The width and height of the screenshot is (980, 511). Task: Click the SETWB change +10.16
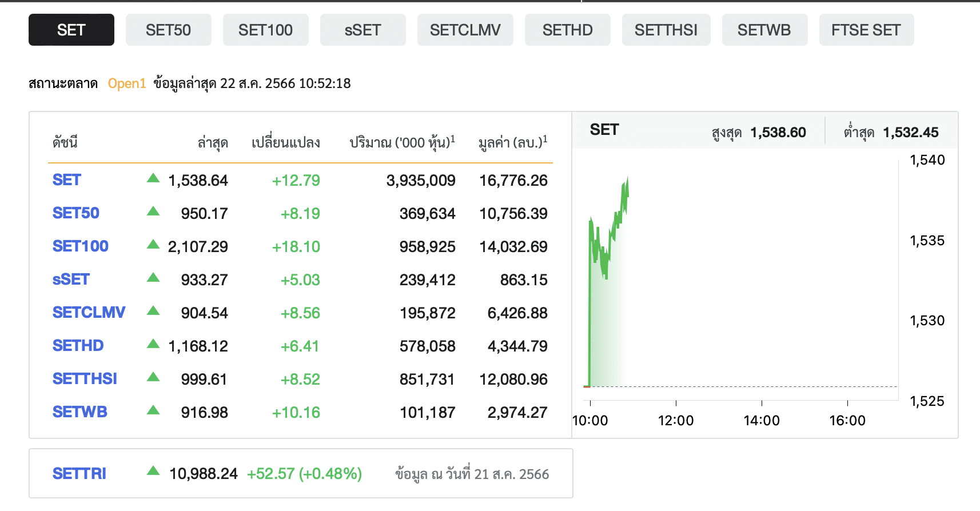(296, 413)
